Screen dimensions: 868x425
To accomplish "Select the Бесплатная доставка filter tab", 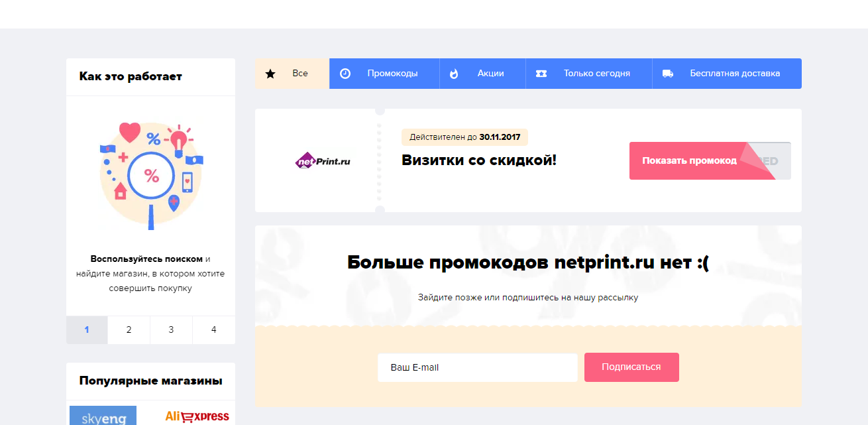I will click(735, 74).
